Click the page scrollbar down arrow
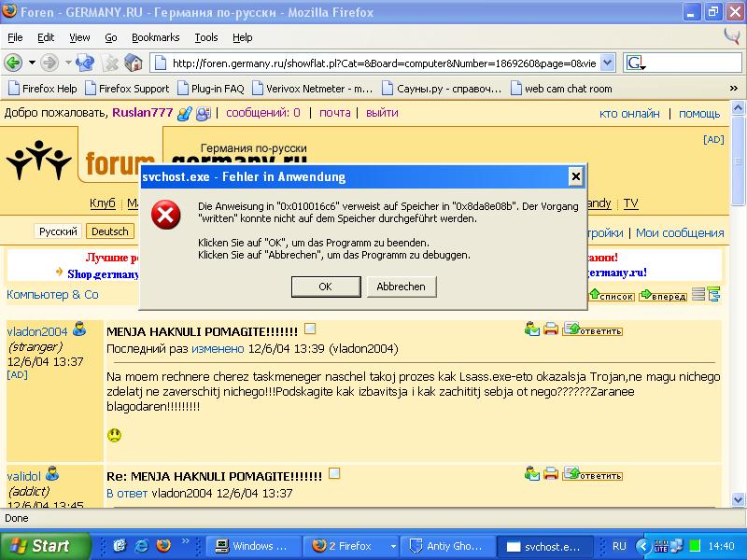This screenshot has width=747, height=560. [x=738, y=499]
